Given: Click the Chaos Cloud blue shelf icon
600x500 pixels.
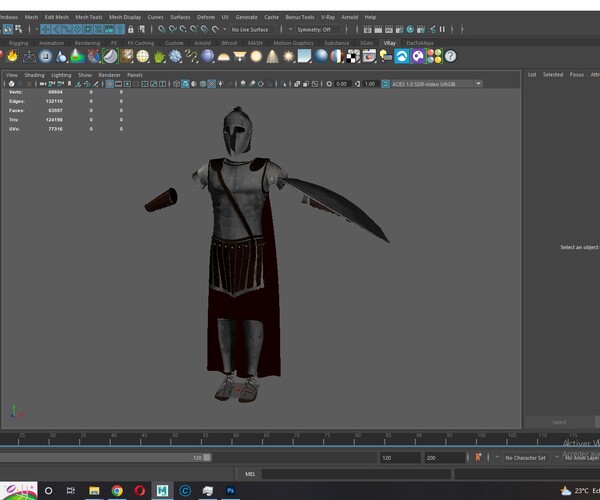Looking at the screenshot, I should (402, 56).
